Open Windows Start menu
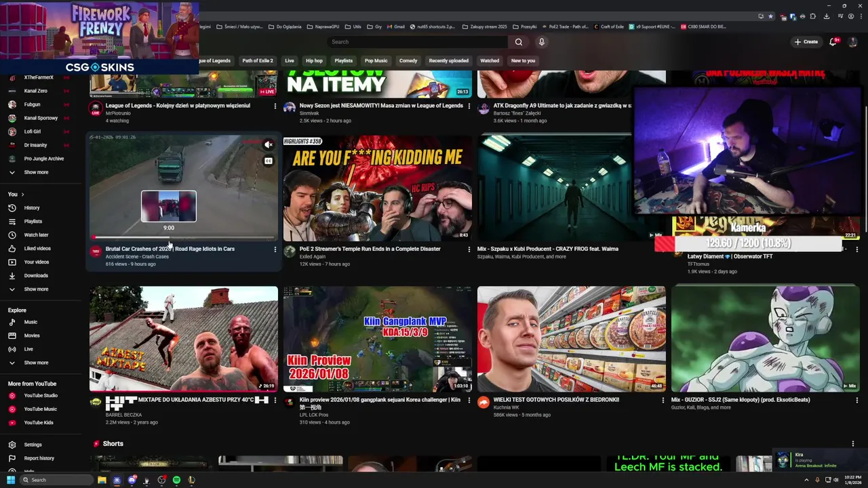Viewport: 868px width, 488px height. 11,480
